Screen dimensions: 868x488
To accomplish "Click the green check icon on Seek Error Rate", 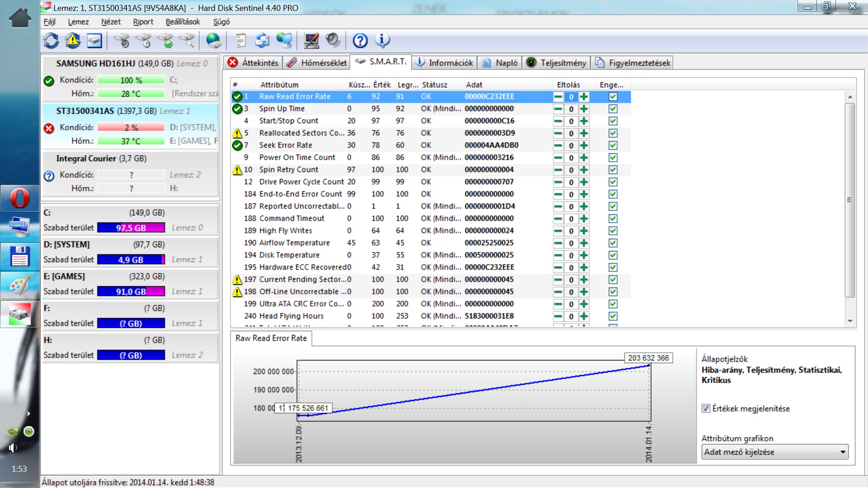I will coord(237,145).
